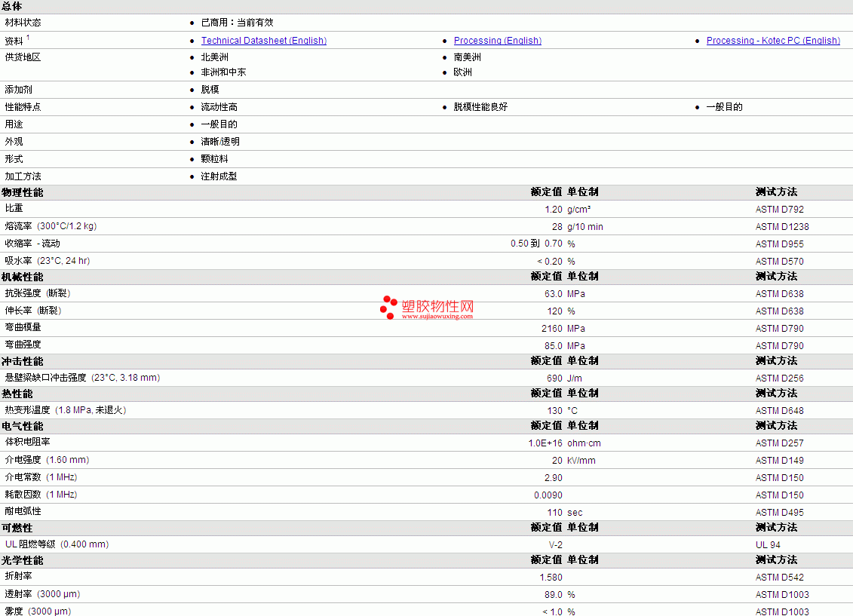
Task: Click the 熔流率 (300°C/1.2 kg) row label
Action: [51, 225]
